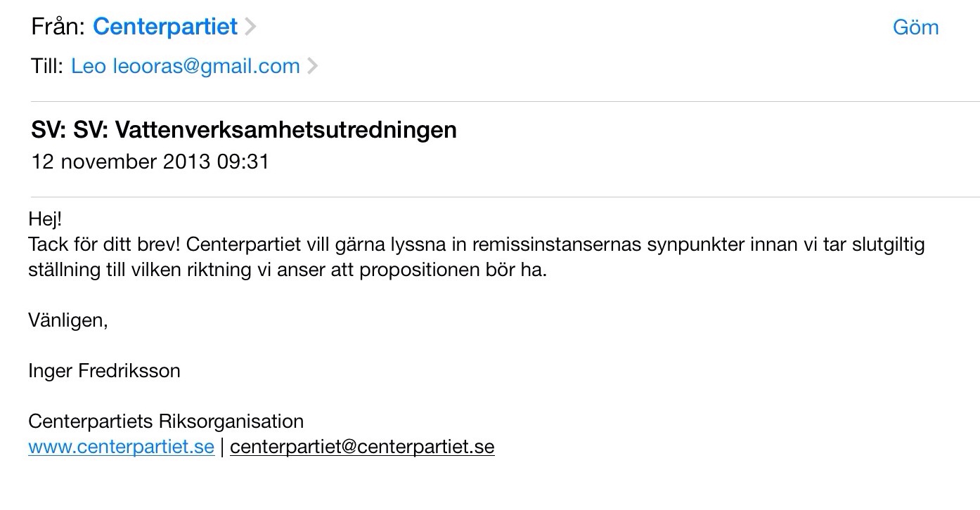Viewport: 980px width, 510px height.
Task: Hide header details with Göm
Action: pos(915,27)
